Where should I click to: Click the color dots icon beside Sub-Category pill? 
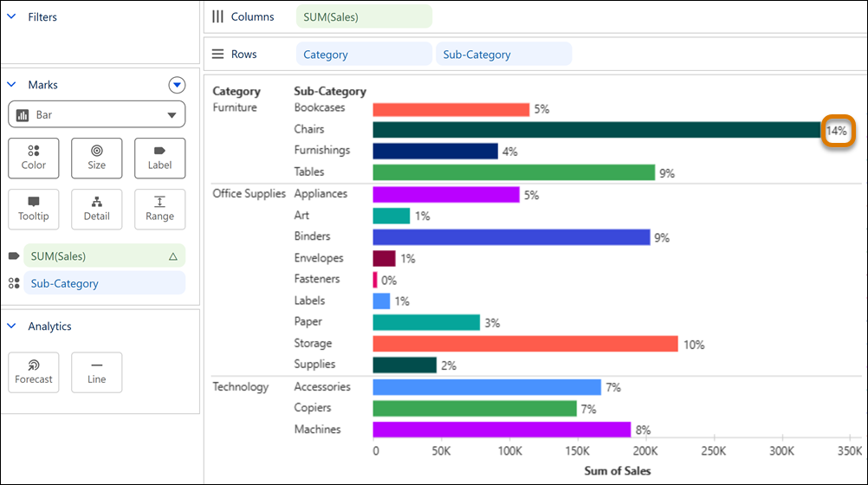pos(14,283)
